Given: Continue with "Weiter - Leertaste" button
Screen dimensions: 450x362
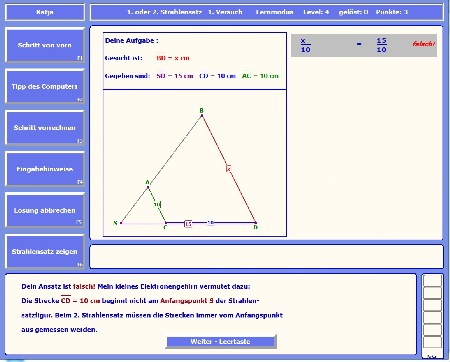Looking at the screenshot, I should (x=221, y=342).
